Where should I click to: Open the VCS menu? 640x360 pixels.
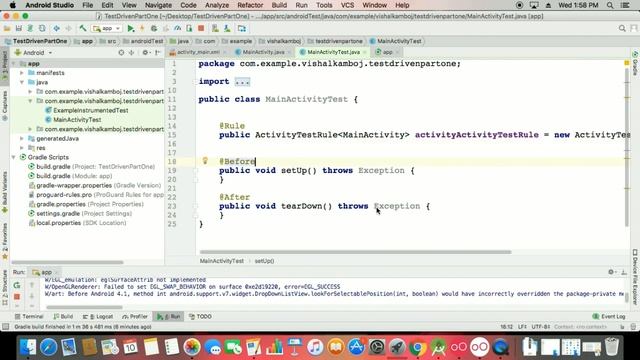pos(347,5)
